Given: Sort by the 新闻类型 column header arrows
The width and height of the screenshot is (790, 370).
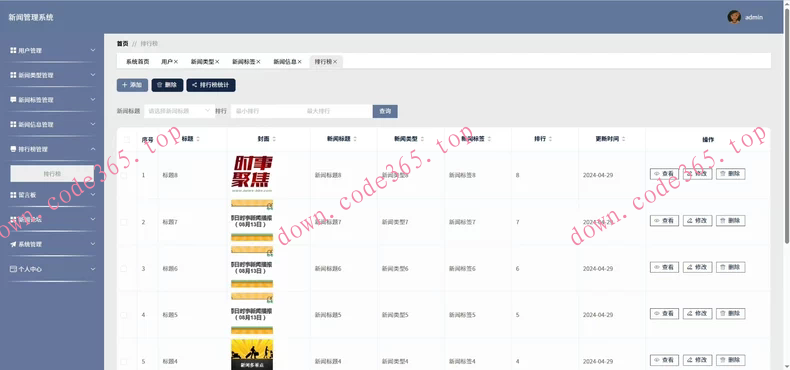Looking at the screenshot, I should [x=422, y=139].
